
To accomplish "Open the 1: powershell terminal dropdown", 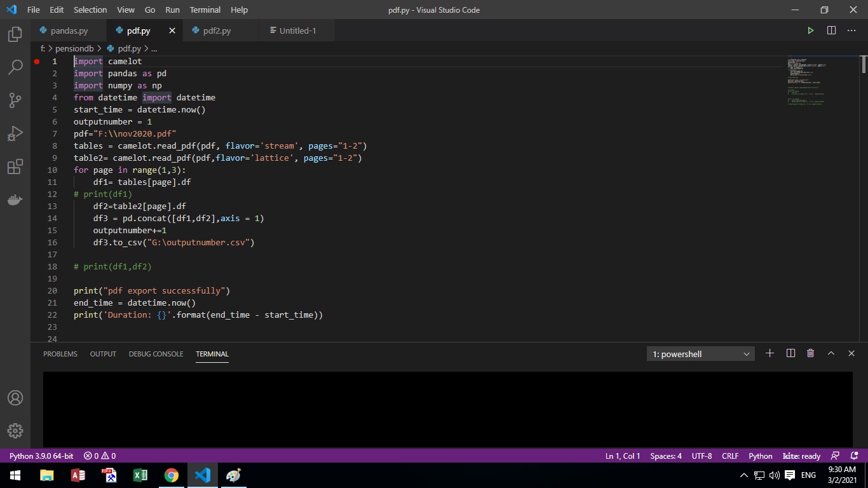I will pyautogui.click(x=699, y=353).
